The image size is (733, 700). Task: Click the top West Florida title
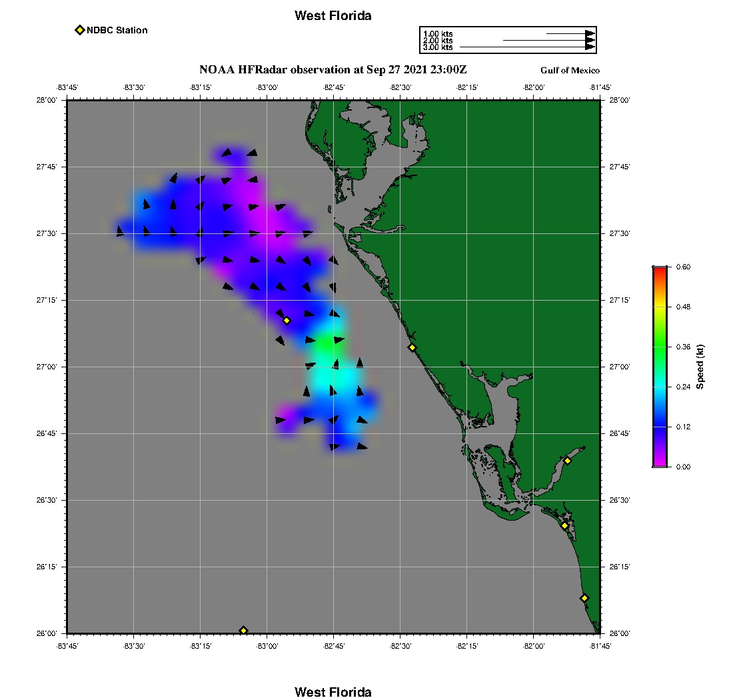point(333,15)
